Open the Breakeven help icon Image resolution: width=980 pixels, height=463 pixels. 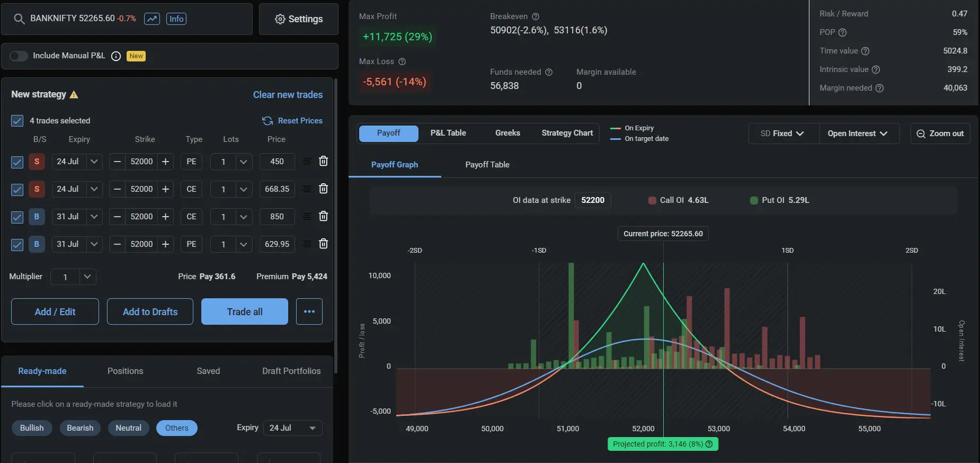click(x=536, y=16)
